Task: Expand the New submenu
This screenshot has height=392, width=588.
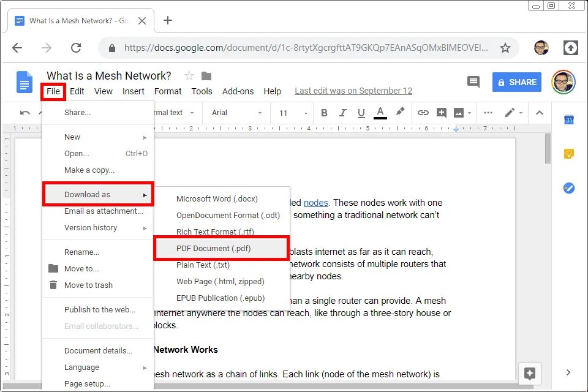Action: click(98, 137)
